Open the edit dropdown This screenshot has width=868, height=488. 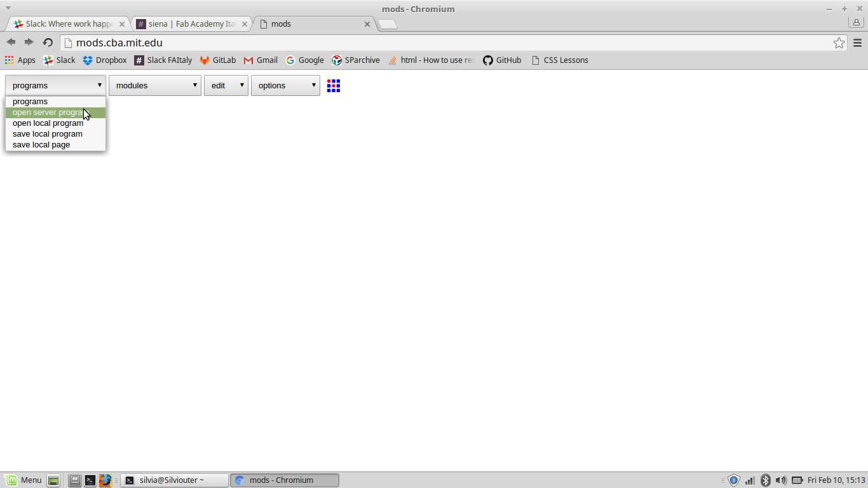tap(226, 85)
